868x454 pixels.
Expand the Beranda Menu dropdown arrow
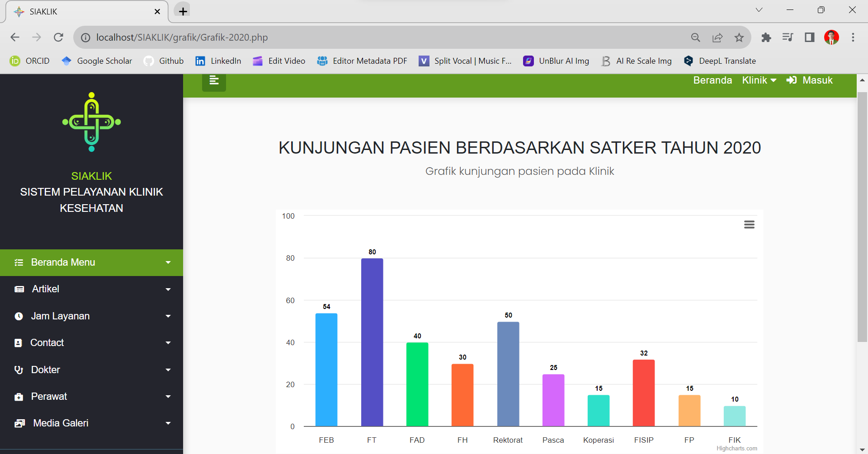[x=168, y=262]
